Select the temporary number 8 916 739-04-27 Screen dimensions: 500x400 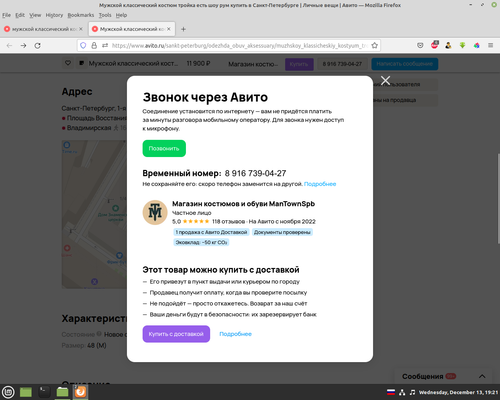click(x=255, y=173)
